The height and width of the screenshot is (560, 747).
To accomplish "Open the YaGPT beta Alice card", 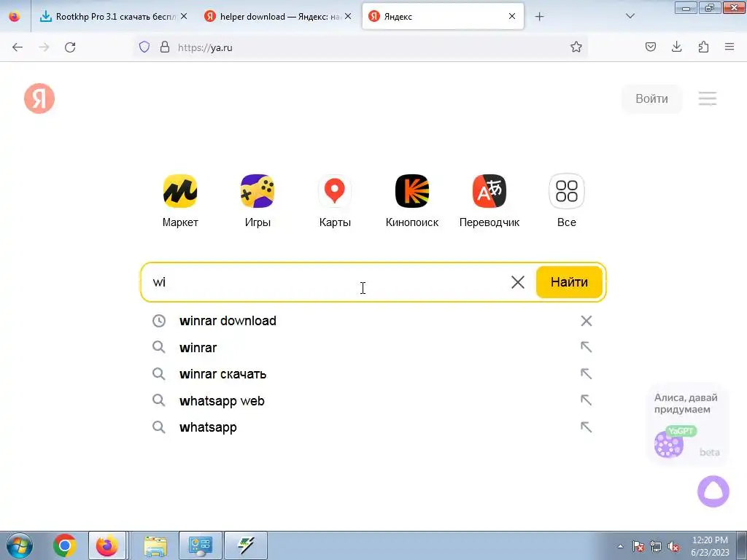I will tap(686, 424).
